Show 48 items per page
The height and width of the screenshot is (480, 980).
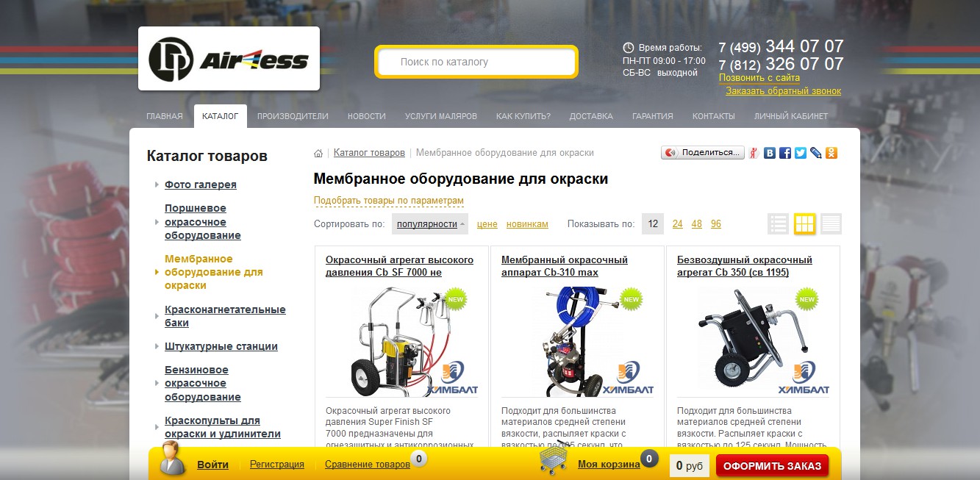coord(696,224)
